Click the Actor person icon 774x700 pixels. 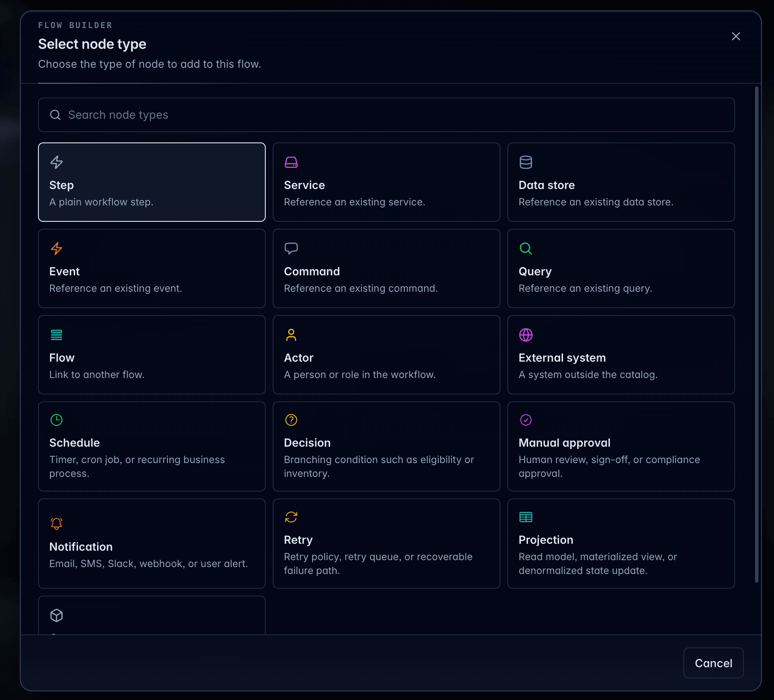pyautogui.click(x=291, y=335)
